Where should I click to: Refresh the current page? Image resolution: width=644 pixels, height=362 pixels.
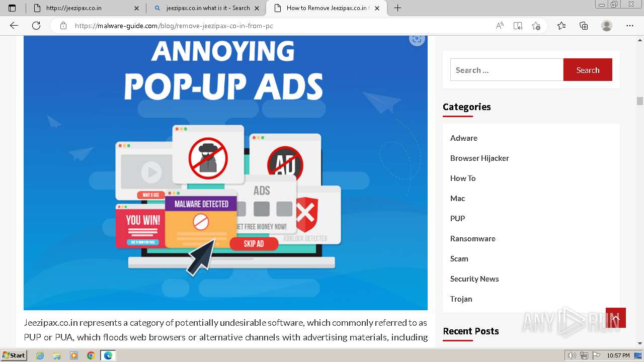coord(36,26)
